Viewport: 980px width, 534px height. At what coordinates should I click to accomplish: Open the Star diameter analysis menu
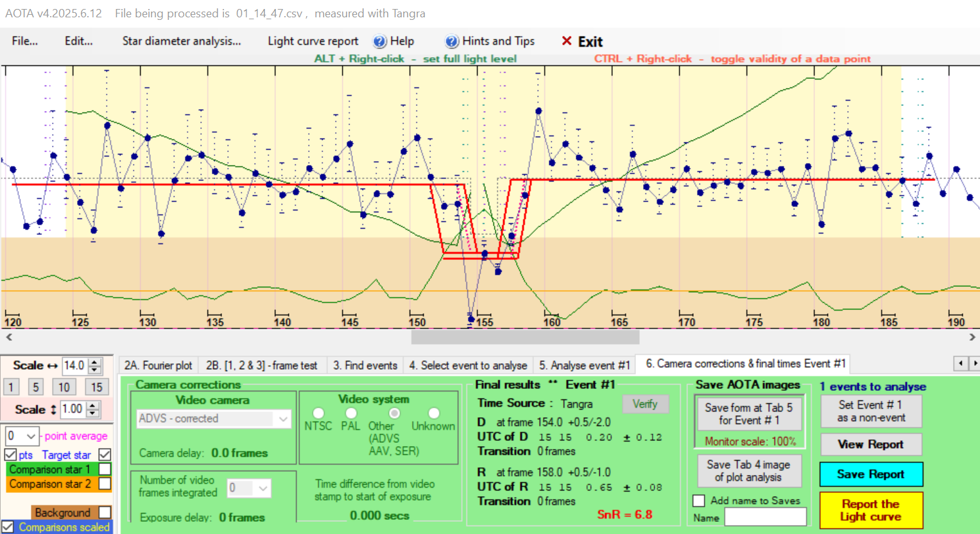pos(182,41)
